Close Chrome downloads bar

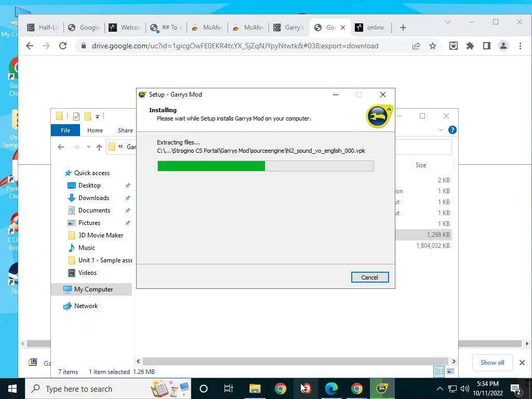522,363
